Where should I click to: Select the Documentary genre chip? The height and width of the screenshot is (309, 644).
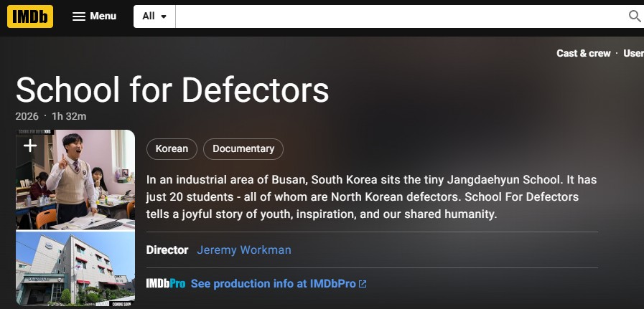[243, 149]
